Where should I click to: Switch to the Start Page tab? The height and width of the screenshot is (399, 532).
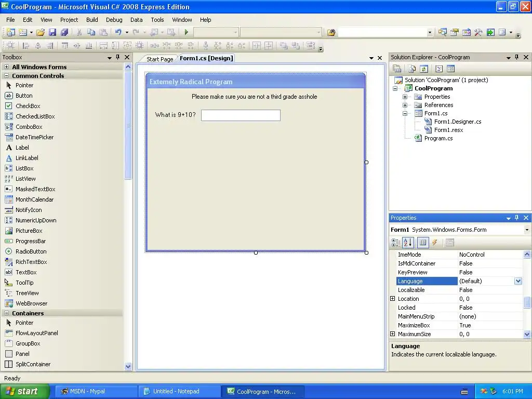click(x=159, y=59)
